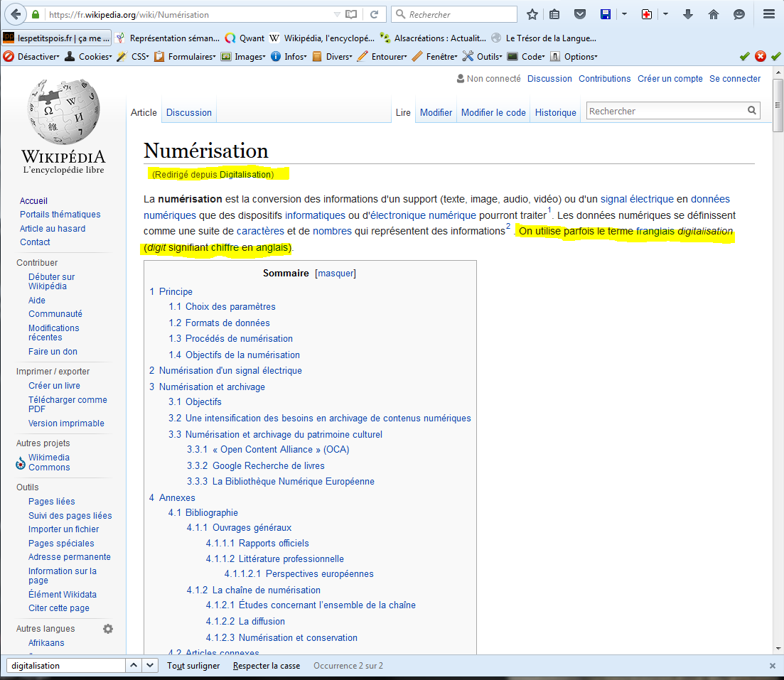Screen dimensions: 784x680
Task: Follow the 'signal électrique' link
Action: (x=636, y=199)
